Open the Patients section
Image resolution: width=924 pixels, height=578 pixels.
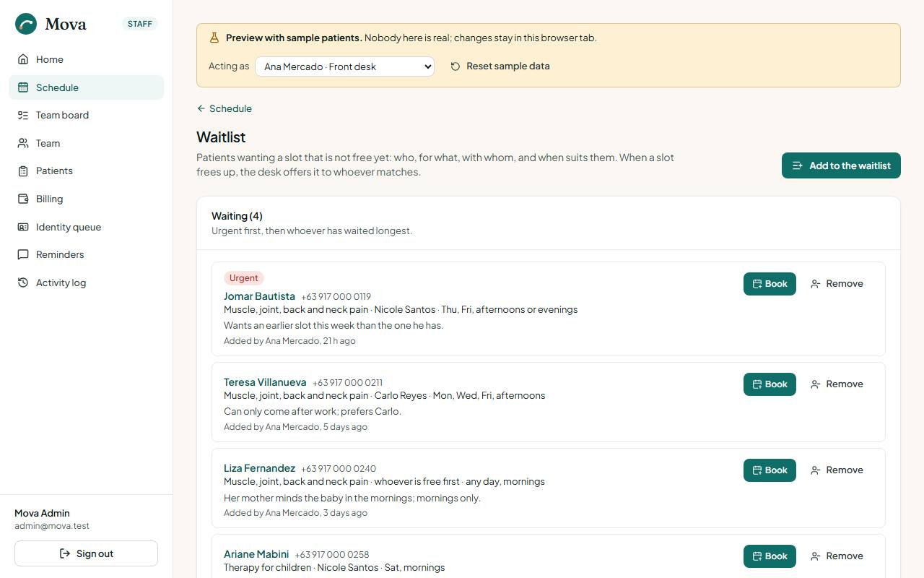(86, 171)
